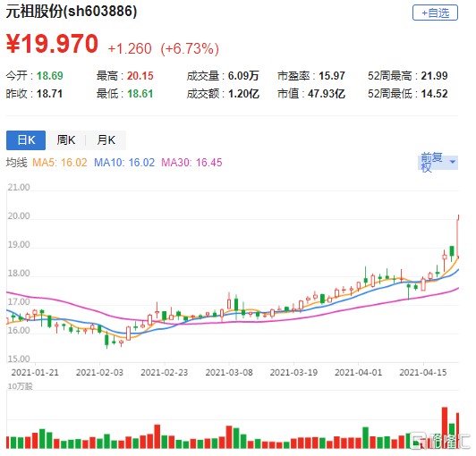
Task: Click the MA10: 16.02 indicator label
Action: click(124, 163)
